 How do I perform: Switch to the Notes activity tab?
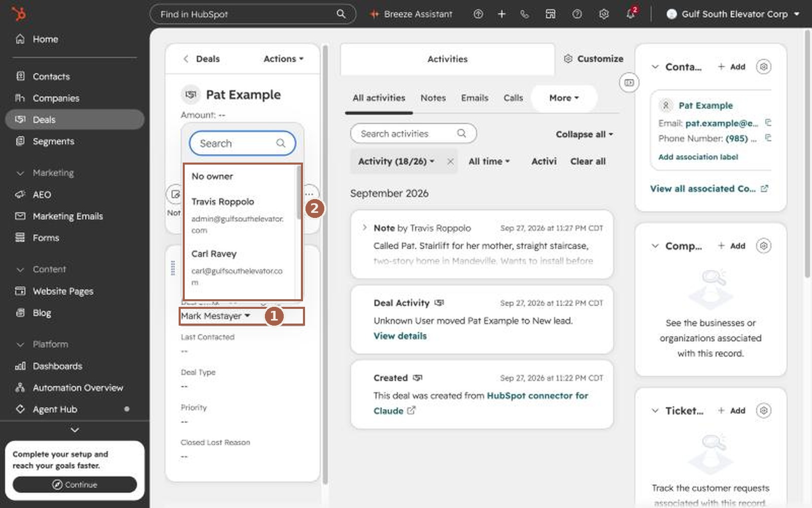[x=433, y=98]
